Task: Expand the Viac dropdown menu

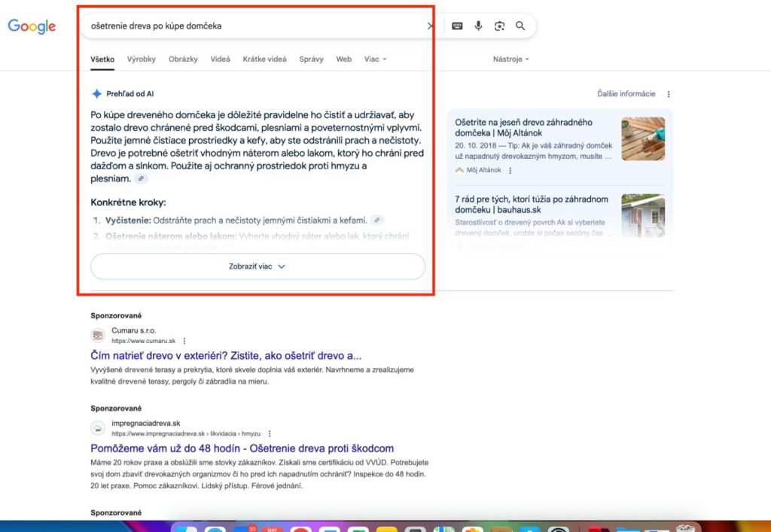Action: (375, 59)
